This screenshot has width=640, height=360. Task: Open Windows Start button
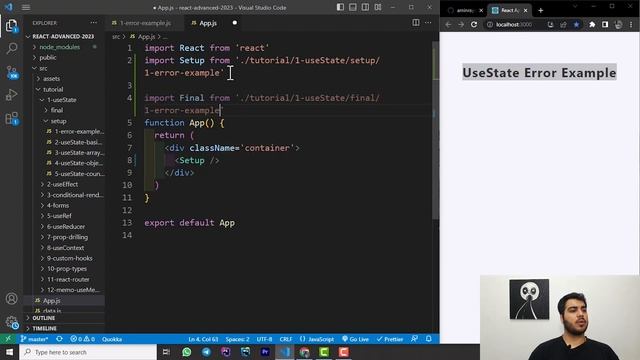coord(9,352)
